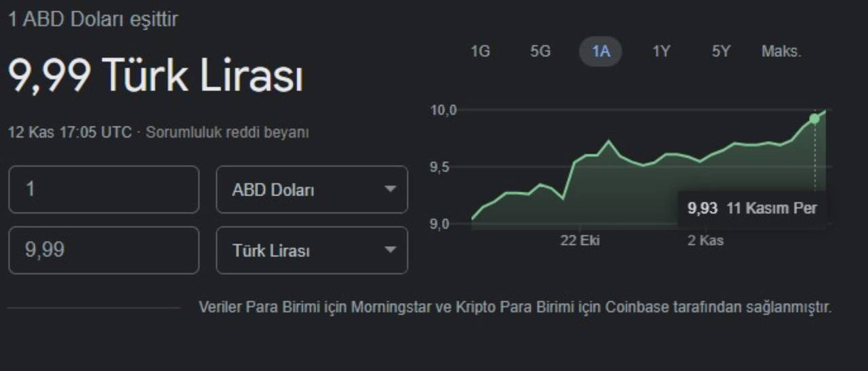Open the Sorumluluk reddi beyanı link

tap(227, 132)
